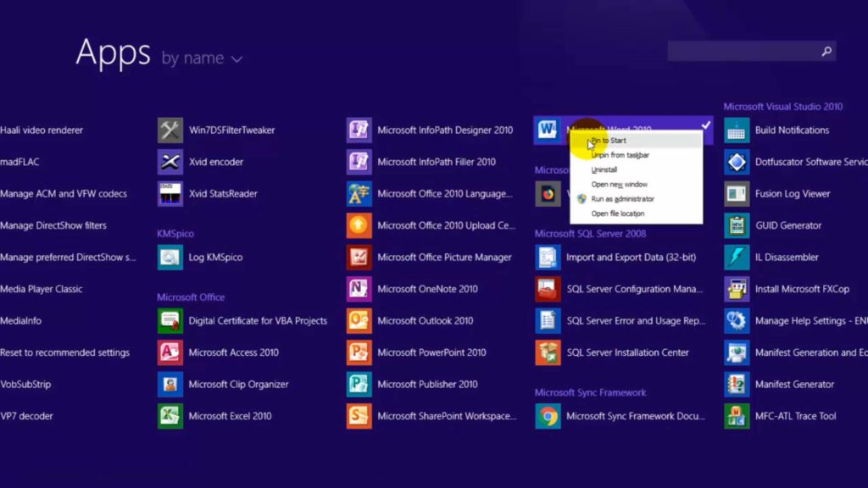Click the Firefox icon beside context menu
This screenshot has width=868, height=488.
point(548,194)
